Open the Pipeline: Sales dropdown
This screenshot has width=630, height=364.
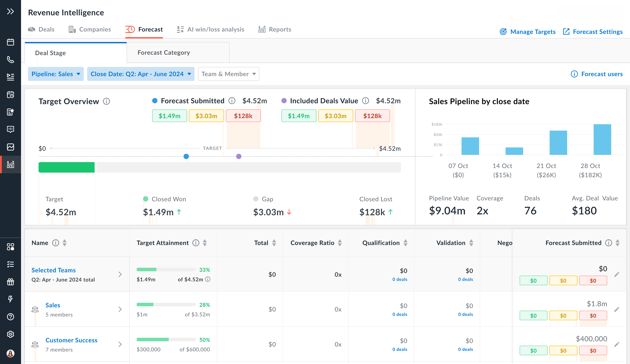coord(56,74)
